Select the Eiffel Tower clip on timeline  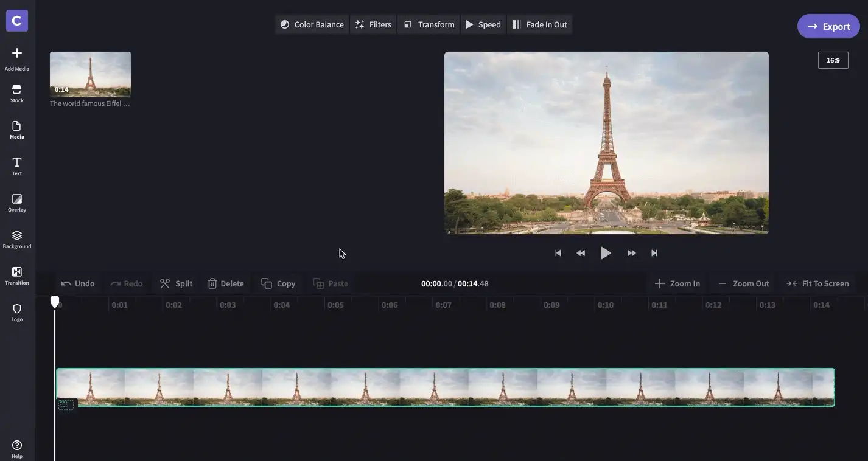(445, 387)
